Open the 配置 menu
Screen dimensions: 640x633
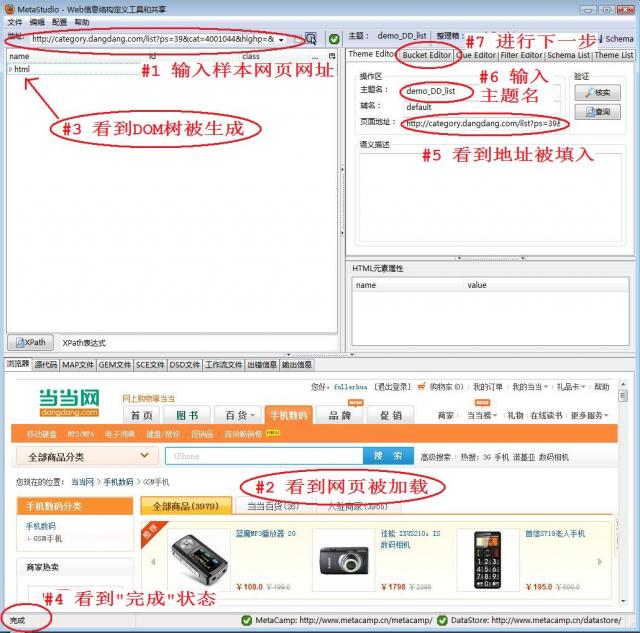click(60, 22)
